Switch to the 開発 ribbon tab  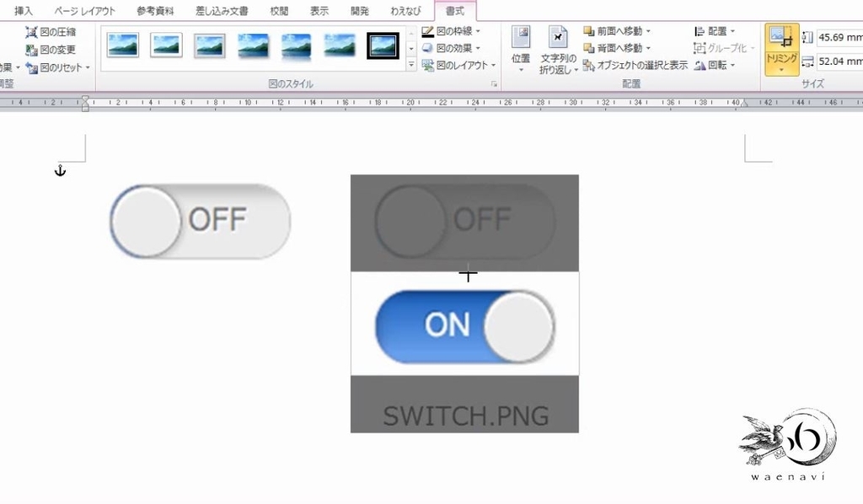point(359,10)
